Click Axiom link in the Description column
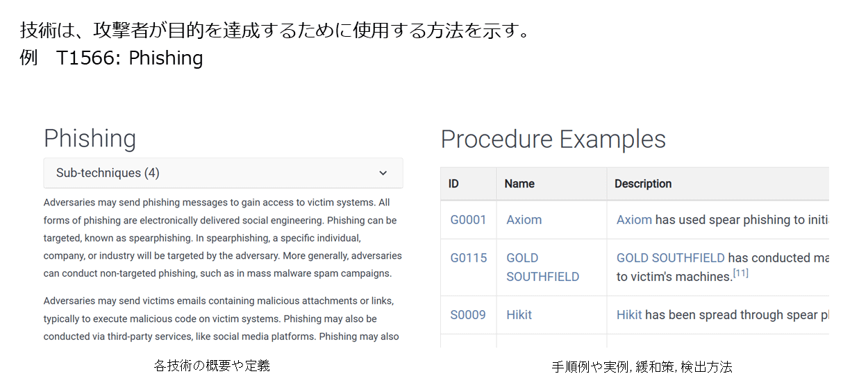Screen dimensions: 868x392 634,220
